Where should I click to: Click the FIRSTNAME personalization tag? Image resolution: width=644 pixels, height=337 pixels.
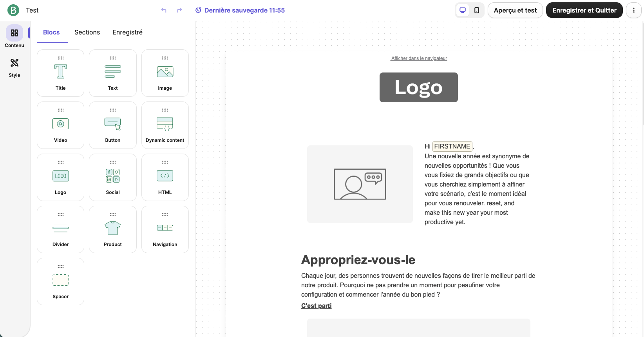coord(452,146)
